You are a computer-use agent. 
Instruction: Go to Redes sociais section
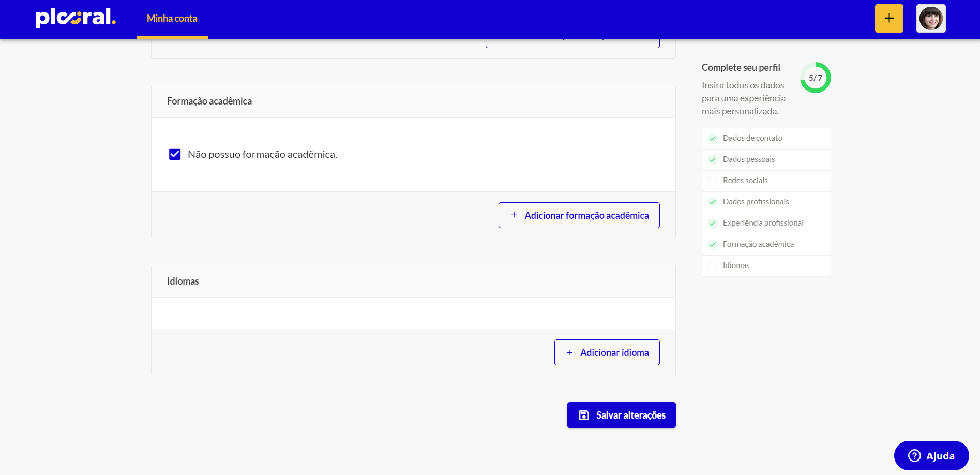coord(766,181)
